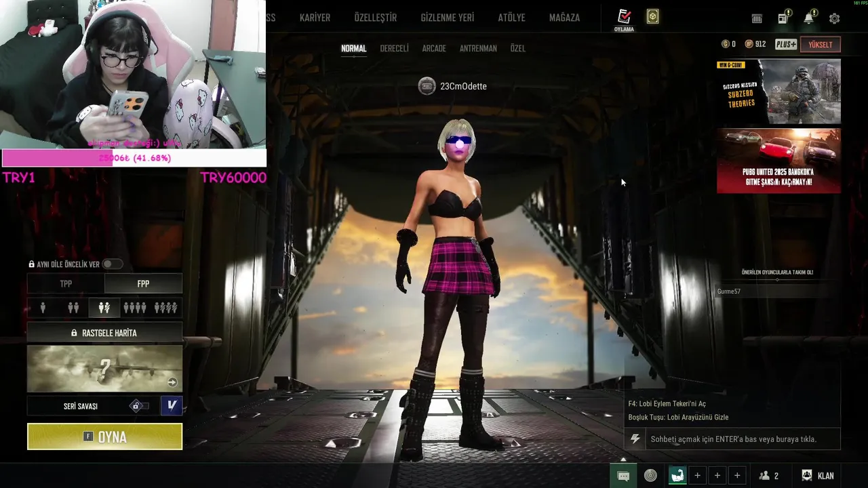
Task: Click the flexed-arm team member avatar
Action: (x=677, y=476)
